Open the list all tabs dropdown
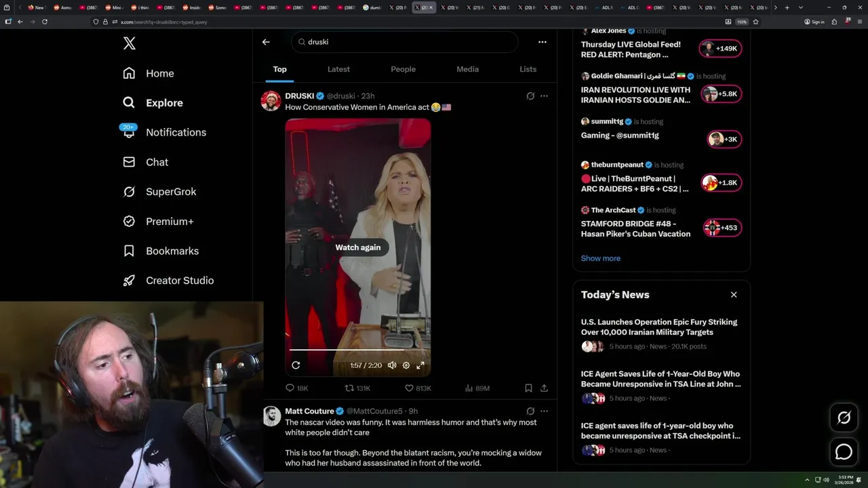The image size is (868, 488). (801, 7)
